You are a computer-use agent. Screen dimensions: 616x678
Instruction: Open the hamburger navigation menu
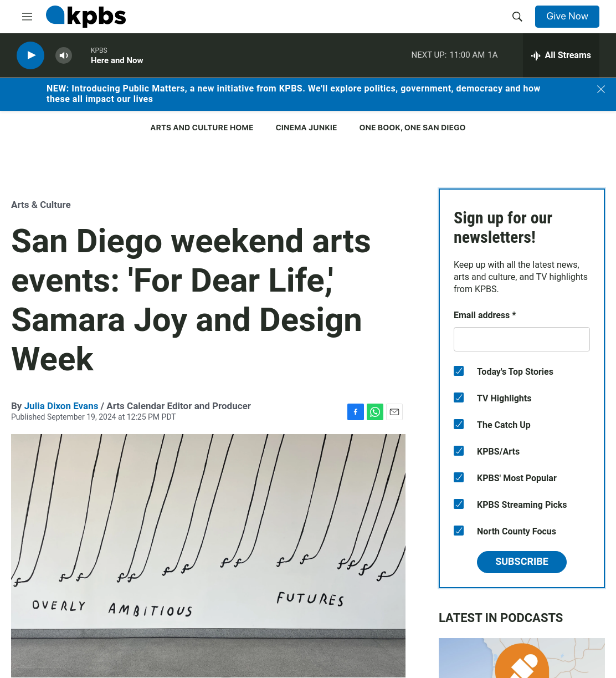(x=27, y=17)
